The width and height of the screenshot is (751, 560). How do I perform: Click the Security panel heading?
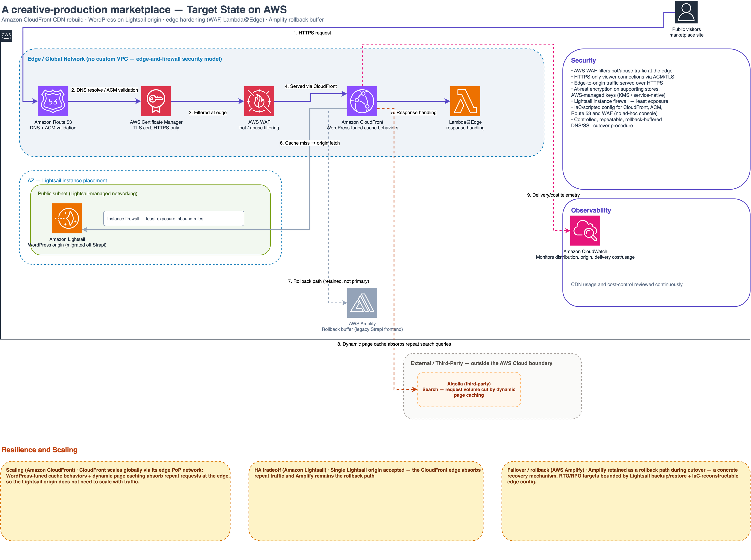coord(583,60)
